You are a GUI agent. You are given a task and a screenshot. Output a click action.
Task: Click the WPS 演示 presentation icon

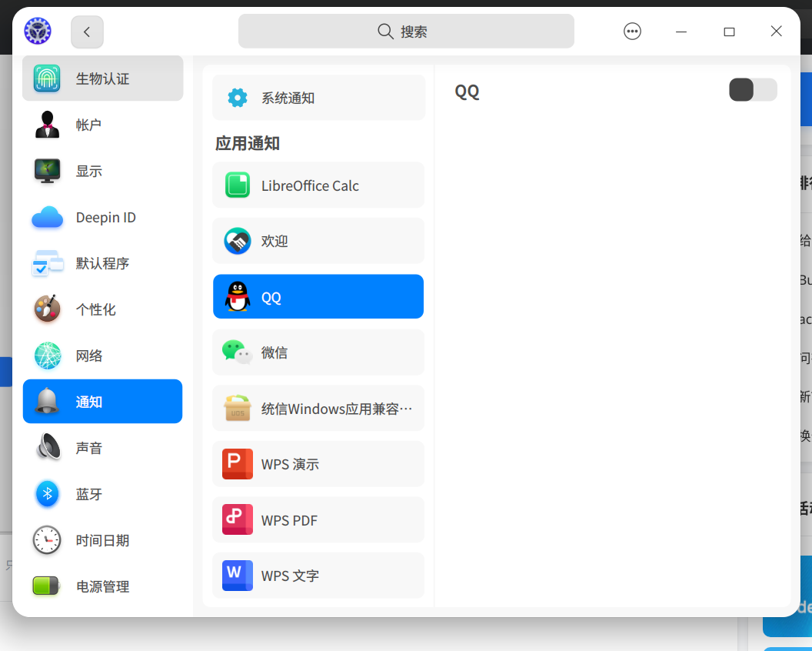click(x=238, y=464)
